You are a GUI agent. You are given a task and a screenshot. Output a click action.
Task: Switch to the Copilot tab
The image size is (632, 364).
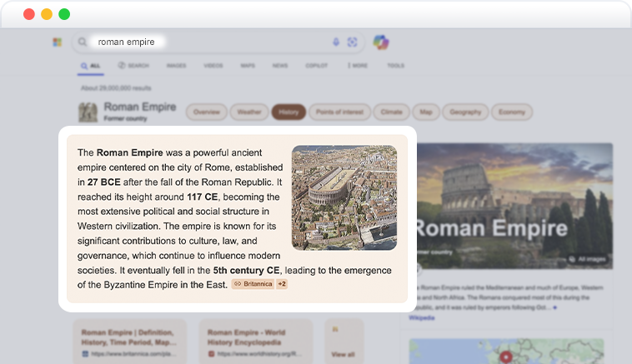pos(316,65)
